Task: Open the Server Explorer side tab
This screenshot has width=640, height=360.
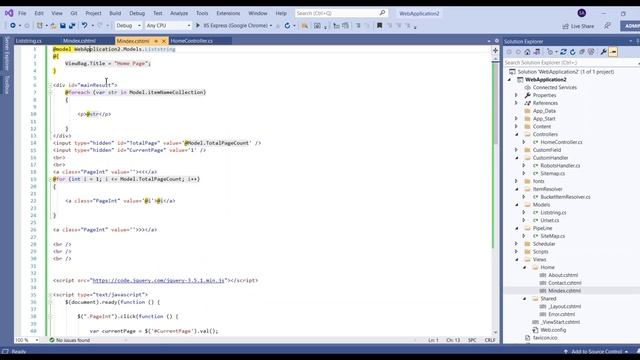Action: pos(7,53)
